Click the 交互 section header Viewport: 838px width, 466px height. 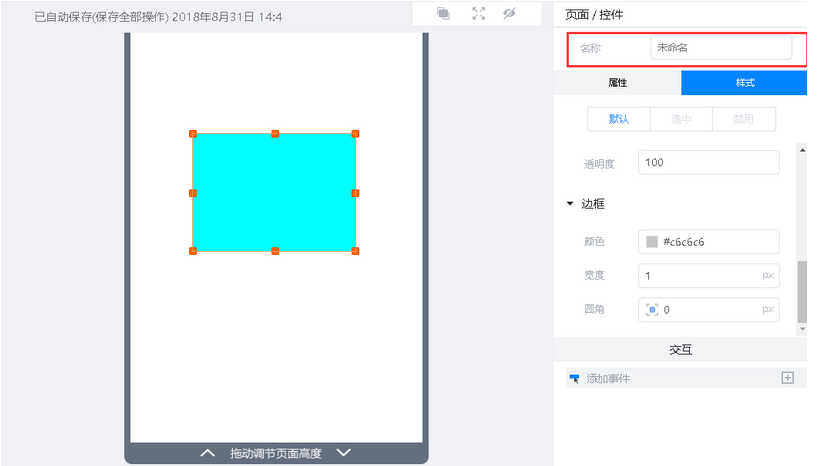pyautogui.click(x=680, y=350)
